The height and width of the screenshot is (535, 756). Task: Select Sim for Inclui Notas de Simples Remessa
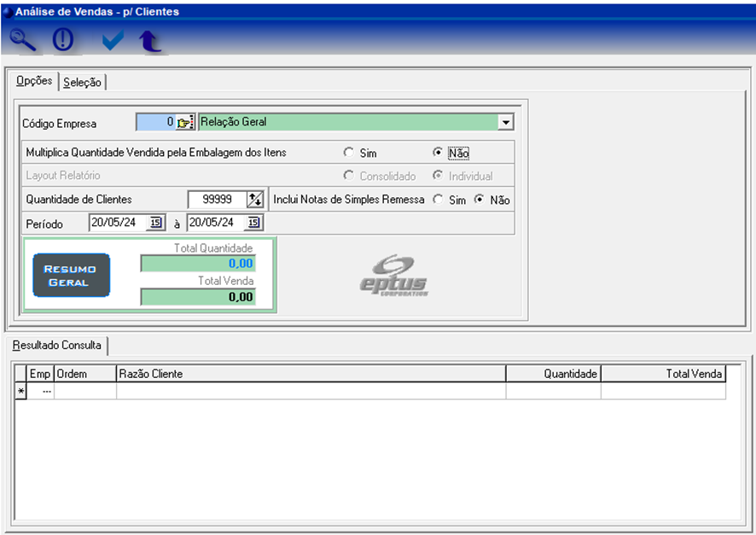(x=438, y=200)
